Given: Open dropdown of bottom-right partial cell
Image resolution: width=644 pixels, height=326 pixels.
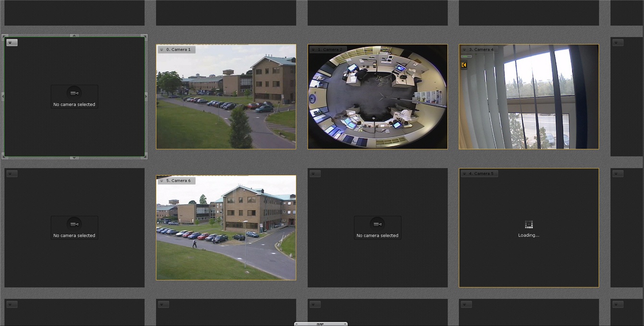Looking at the screenshot, I should point(618,304).
